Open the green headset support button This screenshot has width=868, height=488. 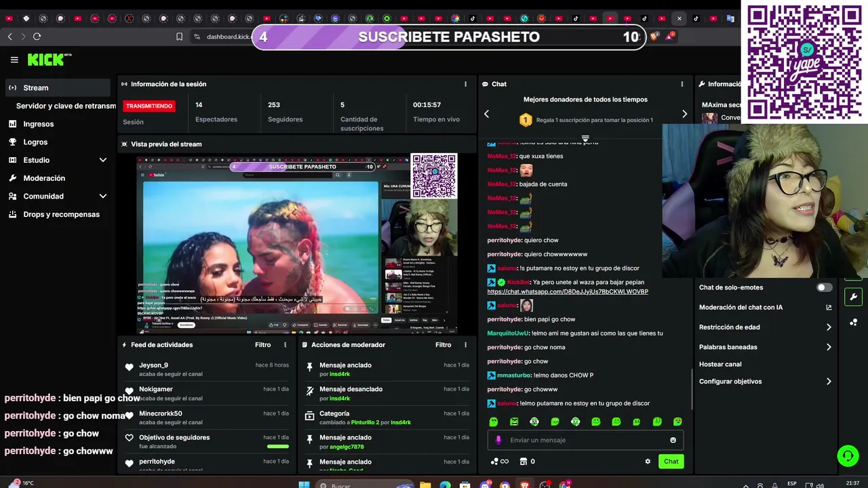pos(848,455)
